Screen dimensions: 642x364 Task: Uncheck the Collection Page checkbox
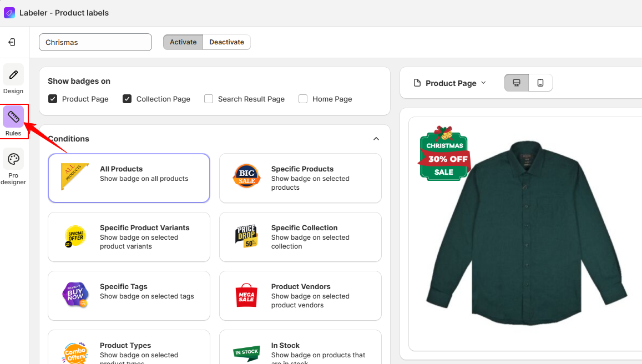tap(127, 99)
